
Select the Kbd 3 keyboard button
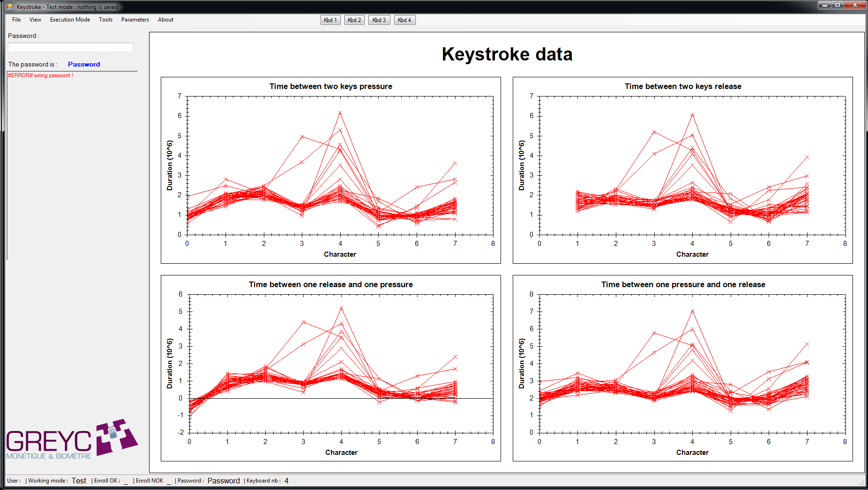(379, 20)
